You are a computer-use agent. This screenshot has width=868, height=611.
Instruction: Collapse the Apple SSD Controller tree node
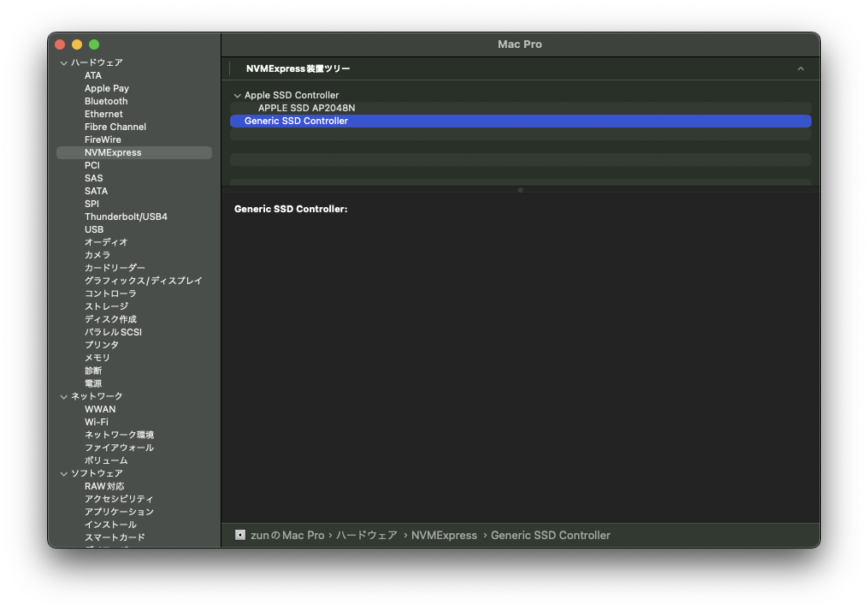click(238, 96)
